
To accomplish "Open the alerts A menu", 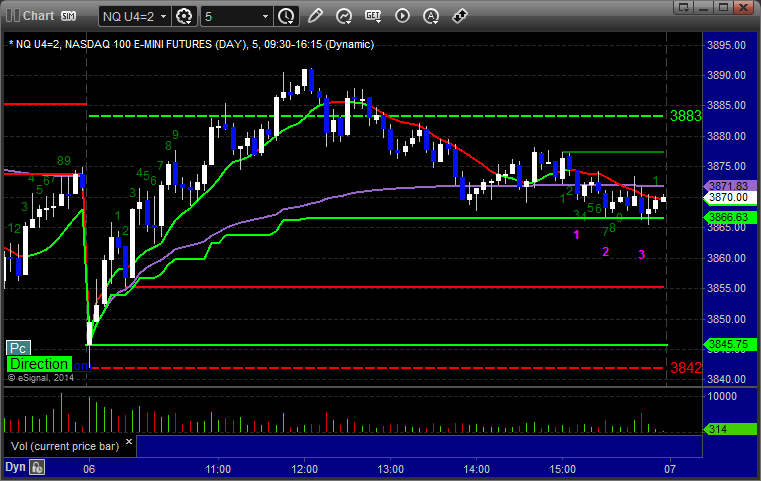I will pyautogui.click(x=431, y=17).
